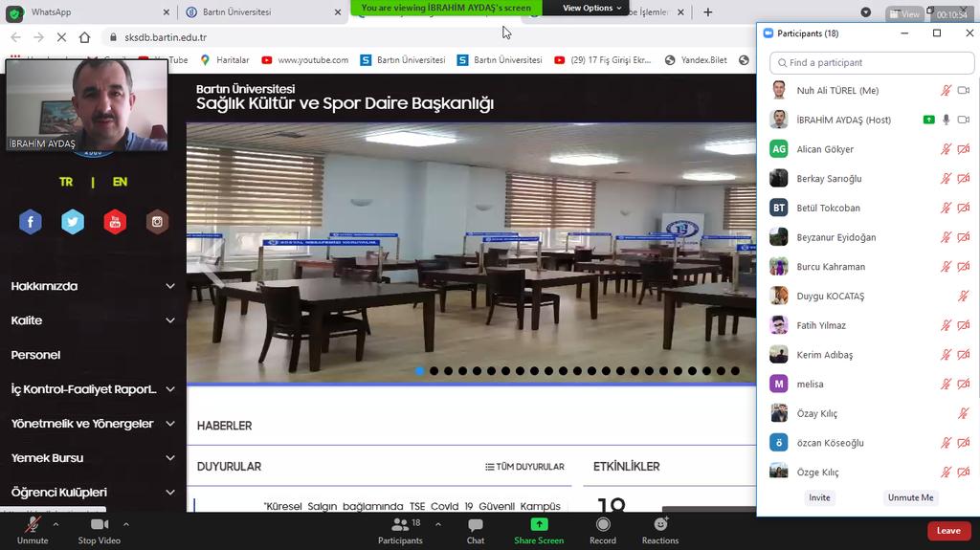Click the Invite button

[819, 497]
